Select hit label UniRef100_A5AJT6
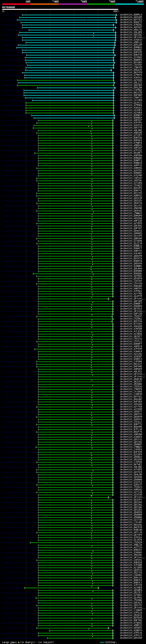This screenshot has width=146, height=644. pyautogui.click(x=131, y=30)
